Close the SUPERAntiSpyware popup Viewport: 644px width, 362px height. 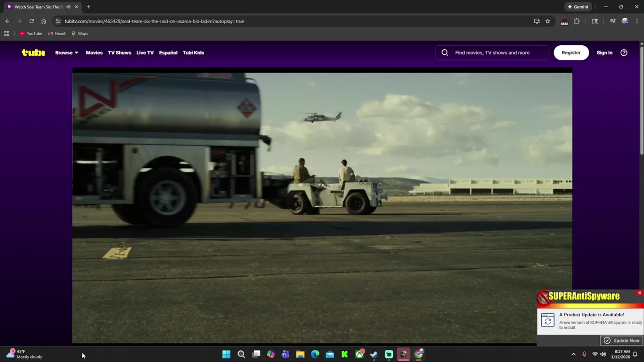[639, 293]
